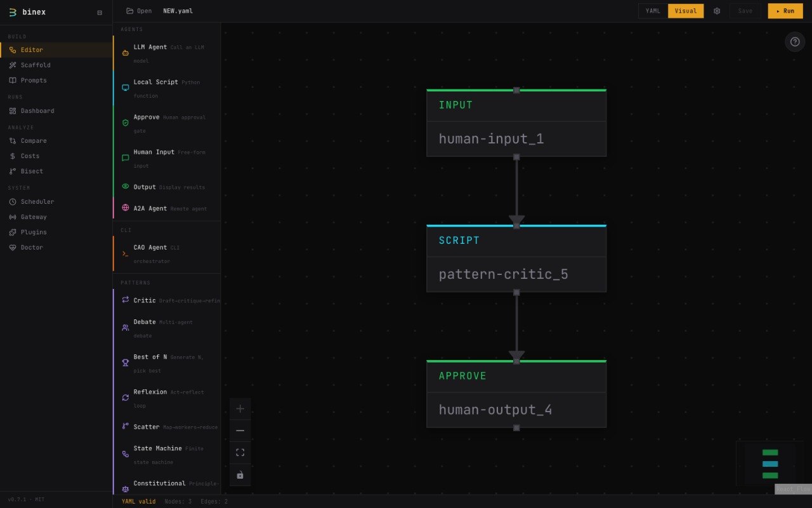Screen dimensions: 812x508
Task: Click the bottom handle of APPROVE node
Action: pos(516,427)
